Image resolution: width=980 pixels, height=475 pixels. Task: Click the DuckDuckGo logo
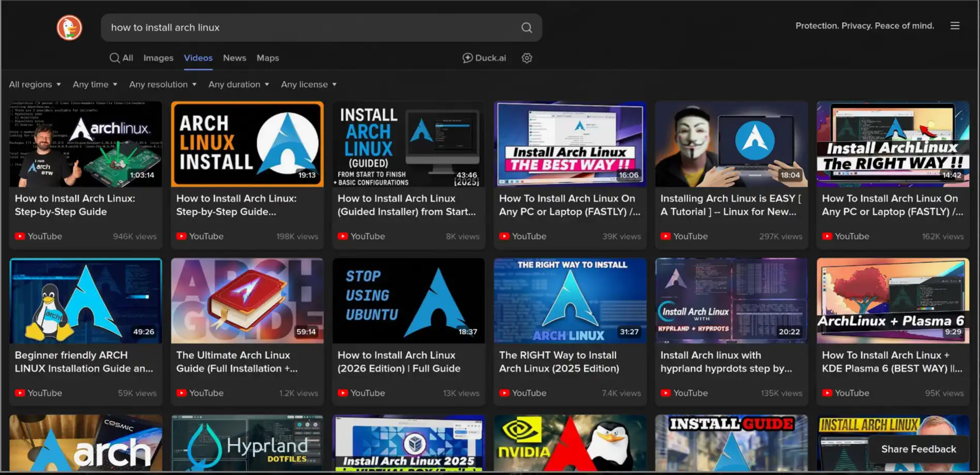pyautogui.click(x=69, y=27)
